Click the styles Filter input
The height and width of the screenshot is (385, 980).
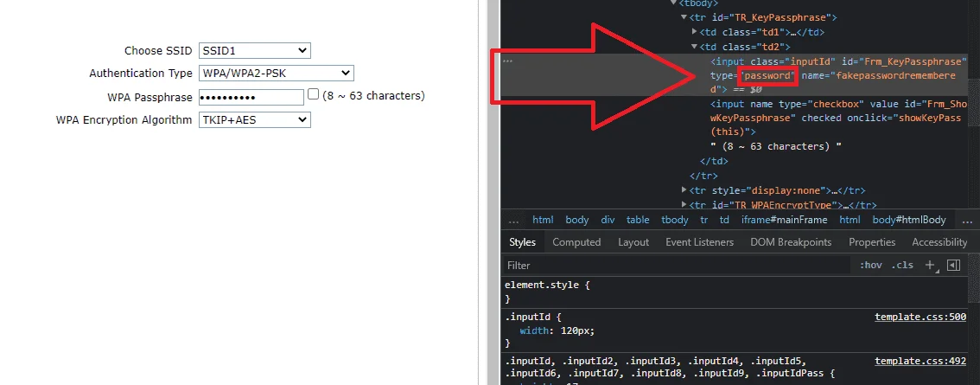pyautogui.click(x=678, y=266)
